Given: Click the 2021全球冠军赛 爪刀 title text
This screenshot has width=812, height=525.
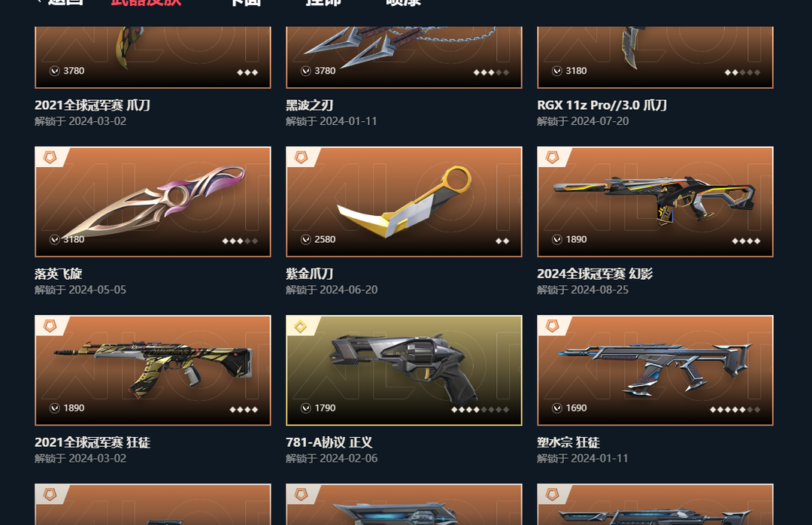Looking at the screenshot, I should point(92,105).
